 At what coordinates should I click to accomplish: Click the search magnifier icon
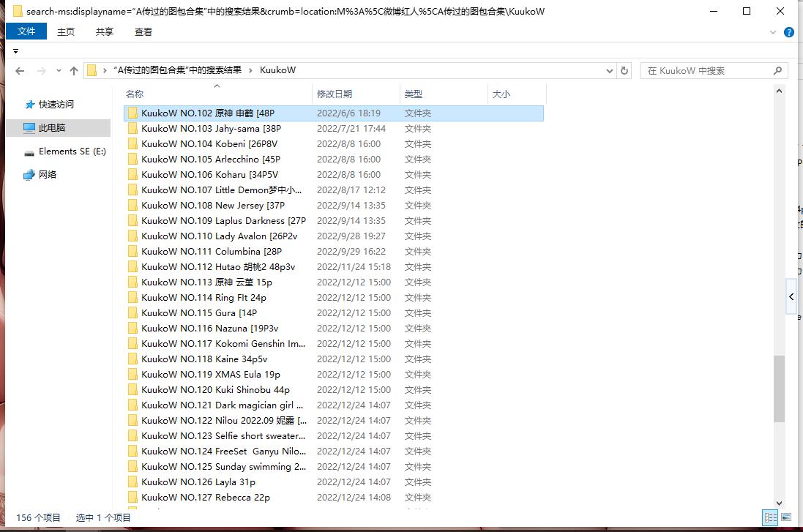pyautogui.click(x=777, y=71)
